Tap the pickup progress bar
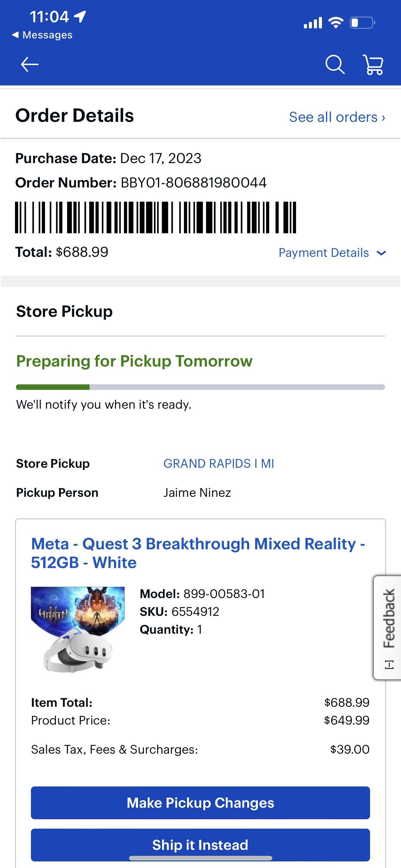The image size is (401, 868). (200, 387)
